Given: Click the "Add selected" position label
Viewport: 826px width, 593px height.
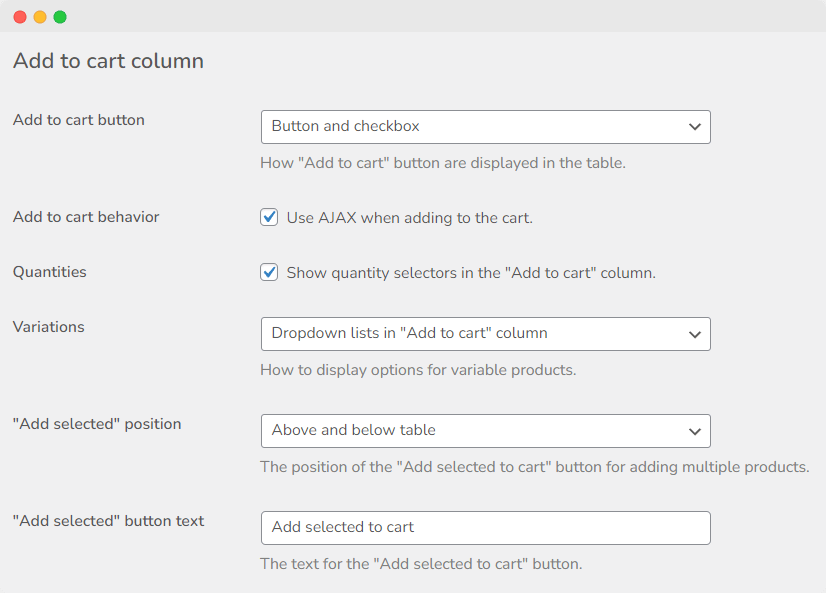Looking at the screenshot, I should tap(97, 424).
